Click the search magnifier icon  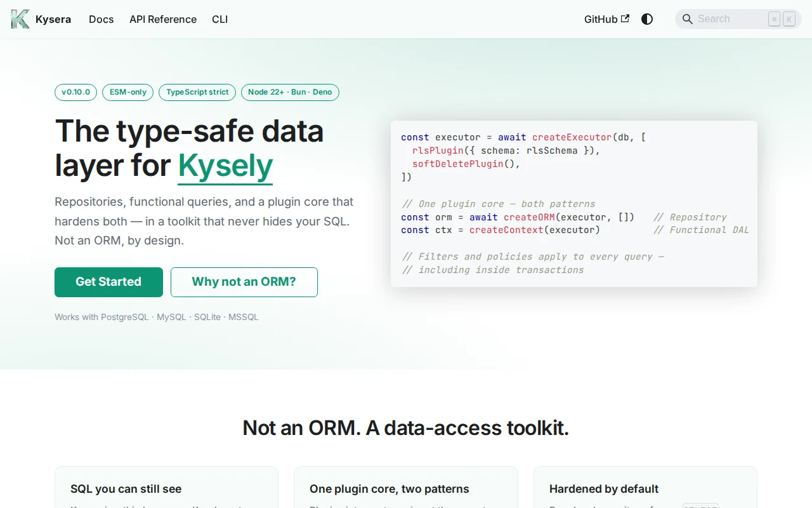pos(687,19)
